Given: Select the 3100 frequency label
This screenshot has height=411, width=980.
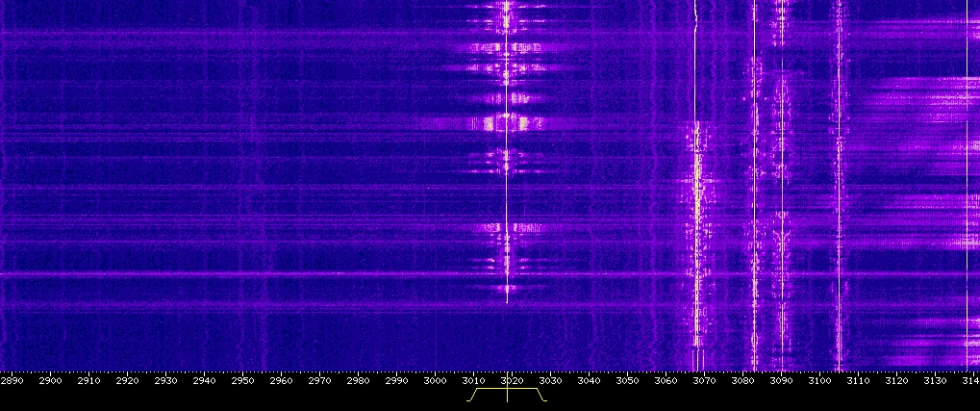Looking at the screenshot, I should tap(819, 380).
